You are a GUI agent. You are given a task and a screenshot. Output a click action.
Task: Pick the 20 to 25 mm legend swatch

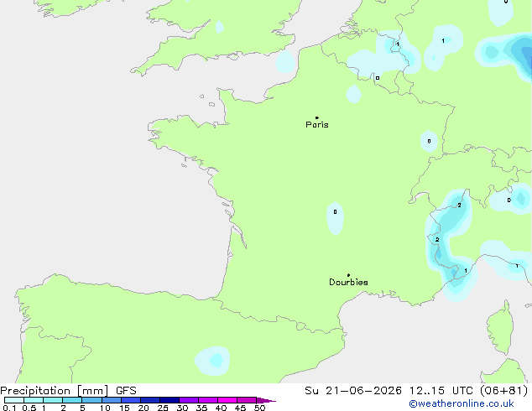point(150,400)
